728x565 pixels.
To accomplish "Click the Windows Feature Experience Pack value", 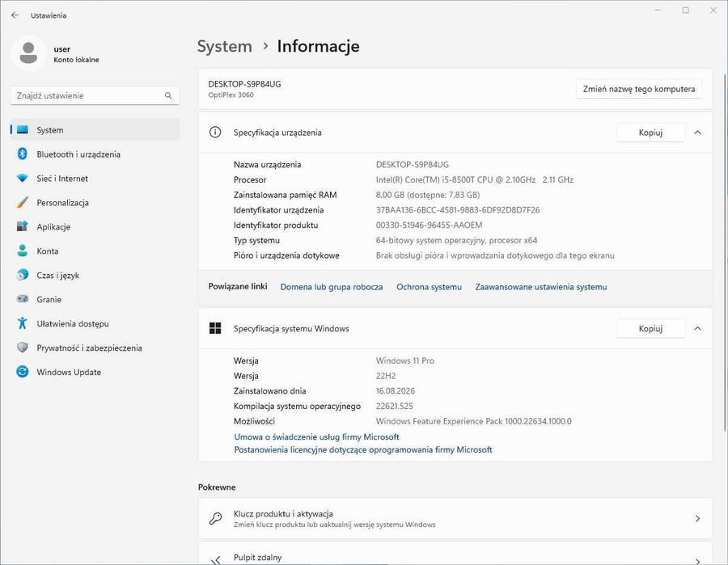I will [473, 421].
